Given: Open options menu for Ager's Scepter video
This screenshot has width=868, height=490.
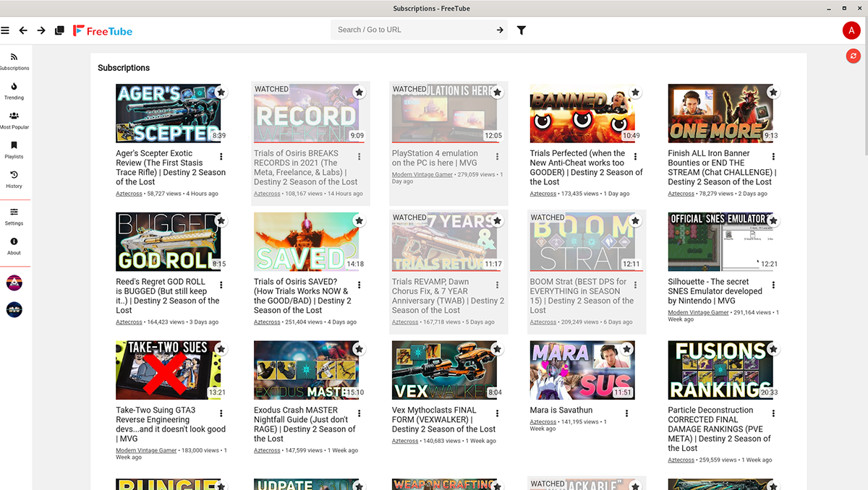Looking at the screenshot, I should (x=221, y=157).
